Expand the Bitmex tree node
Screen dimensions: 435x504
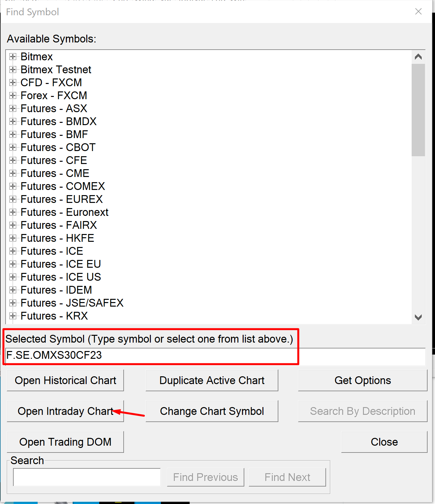13,57
